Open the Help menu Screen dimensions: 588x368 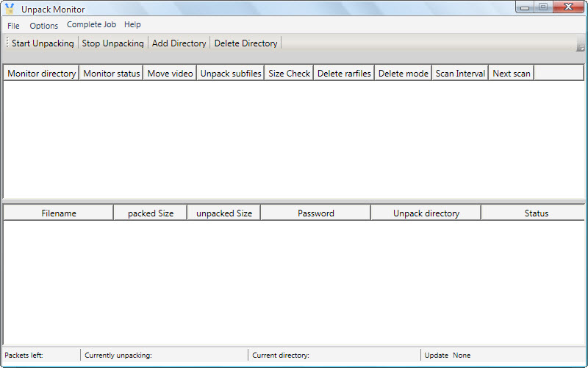(132, 25)
